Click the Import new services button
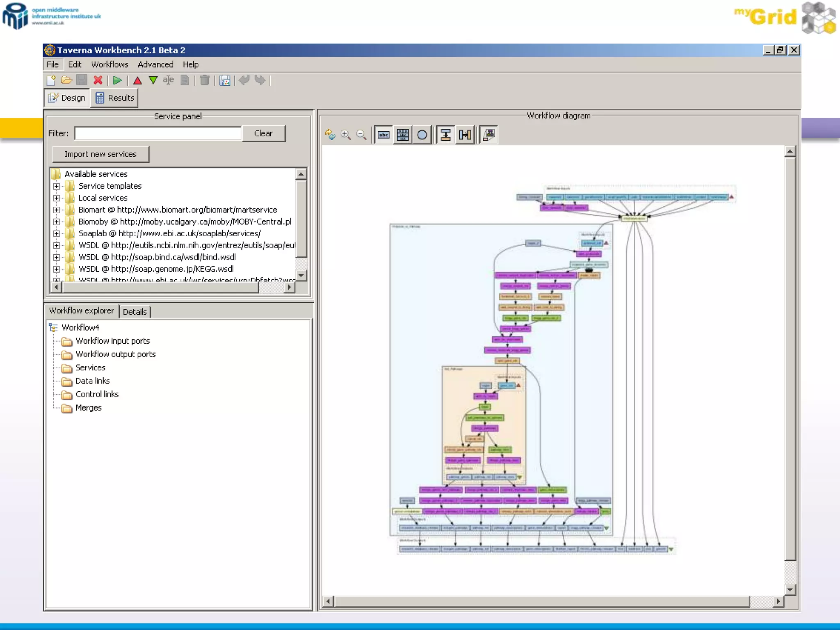Image resolution: width=840 pixels, height=630 pixels. (100, 154)
